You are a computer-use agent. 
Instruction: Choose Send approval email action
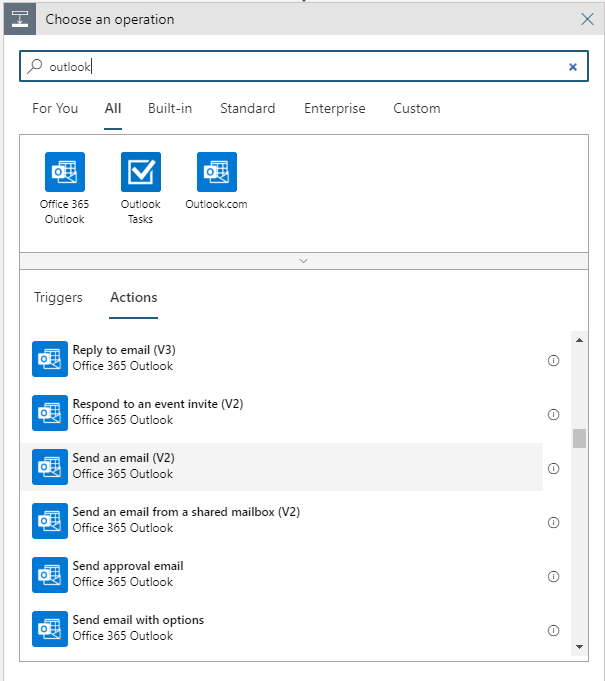[282, 575]
